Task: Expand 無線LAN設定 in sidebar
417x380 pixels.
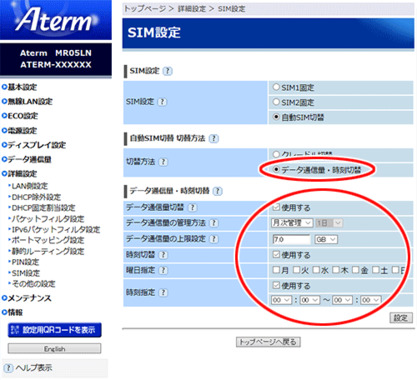Action: [x=27, y=101]
